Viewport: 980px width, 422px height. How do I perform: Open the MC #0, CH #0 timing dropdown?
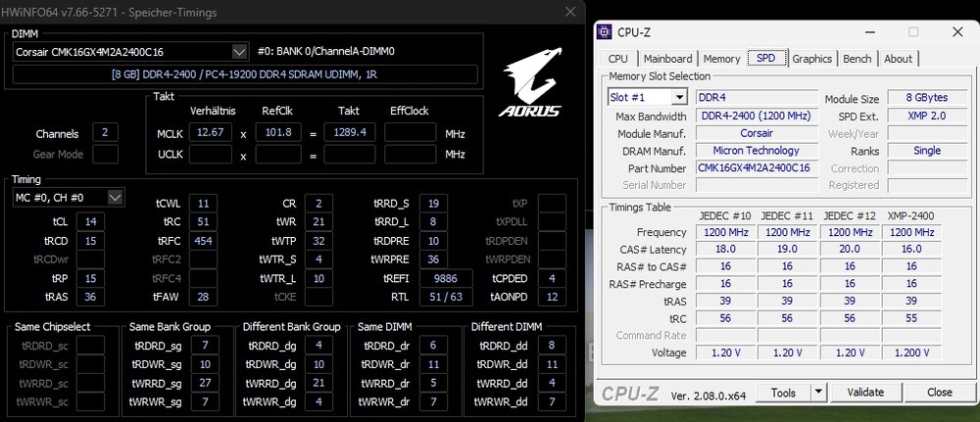[x=115, y=197]
